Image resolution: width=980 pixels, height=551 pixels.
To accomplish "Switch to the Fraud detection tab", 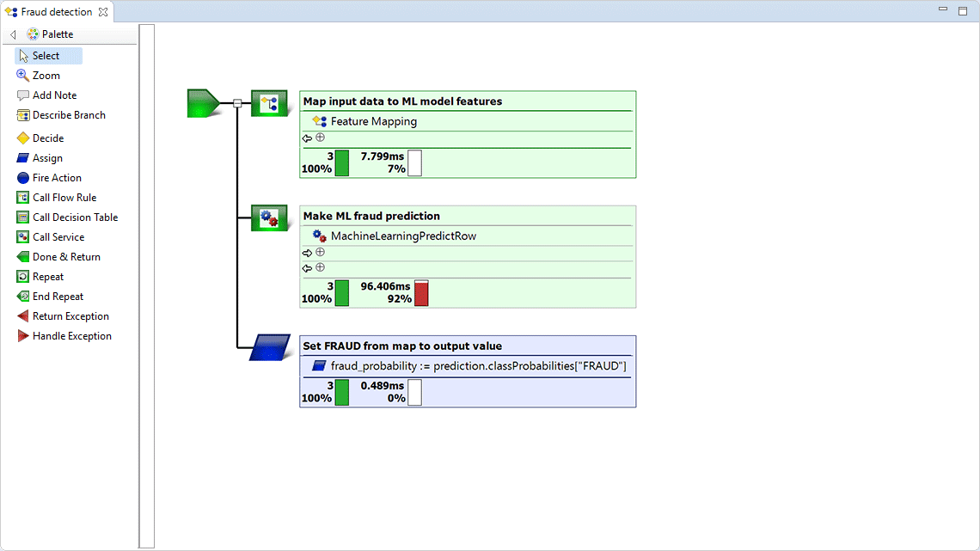I will 52,11.
